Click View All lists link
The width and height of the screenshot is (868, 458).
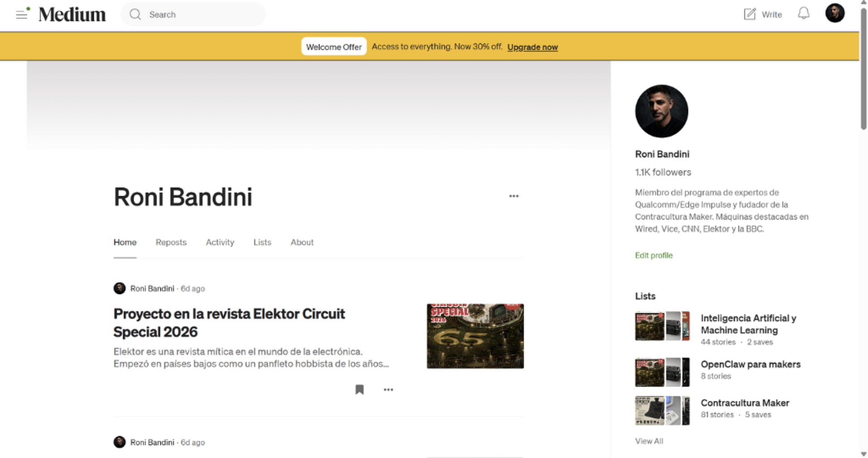click(x=649, y=441)
